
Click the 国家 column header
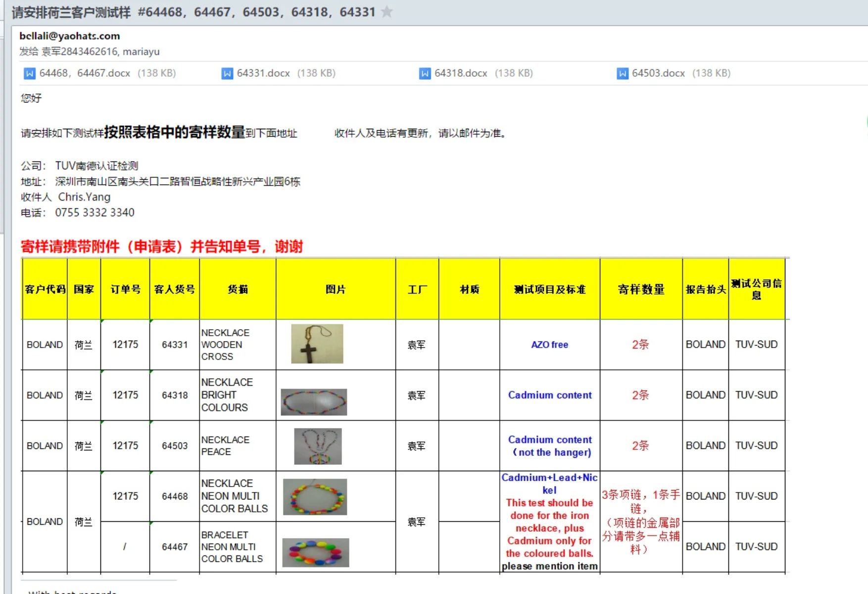click(84, 289)
